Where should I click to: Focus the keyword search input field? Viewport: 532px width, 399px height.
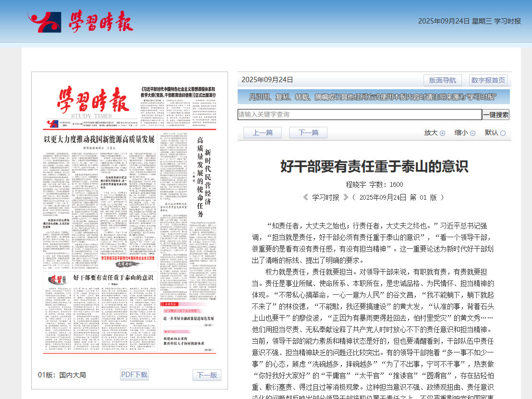[x=360, y=115]
